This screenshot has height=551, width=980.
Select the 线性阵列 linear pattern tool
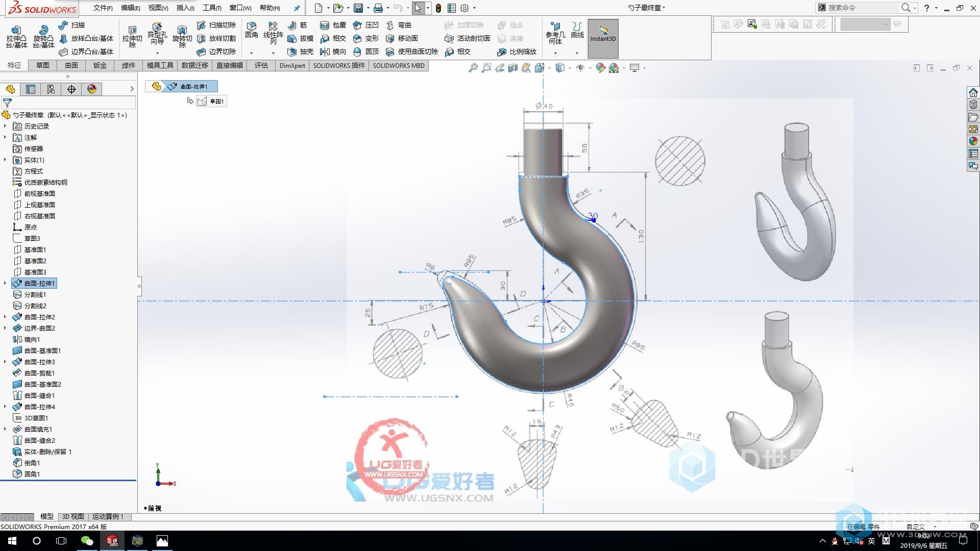[273, 33]
